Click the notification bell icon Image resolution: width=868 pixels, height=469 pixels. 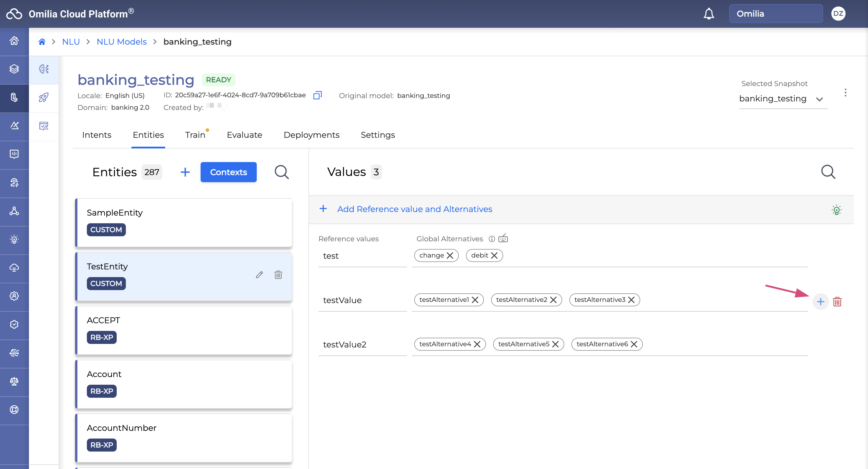pyautogui.click(x=709, y=14)
